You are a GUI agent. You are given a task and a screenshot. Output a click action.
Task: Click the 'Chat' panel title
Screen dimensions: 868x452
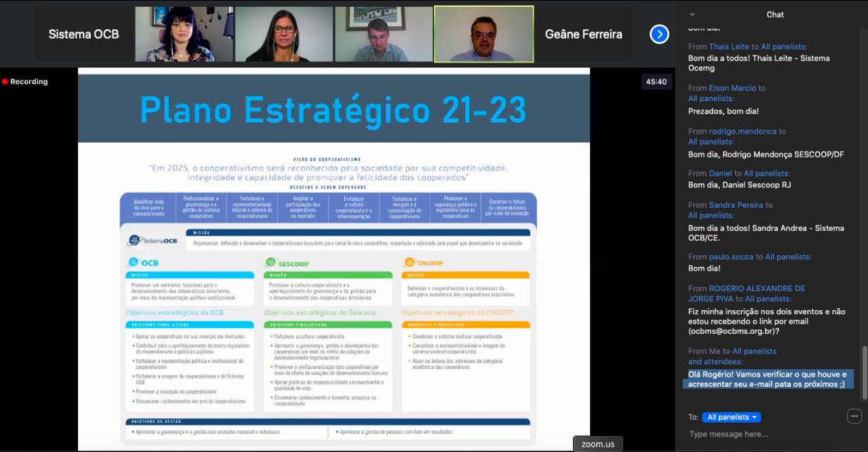(775, 14)
